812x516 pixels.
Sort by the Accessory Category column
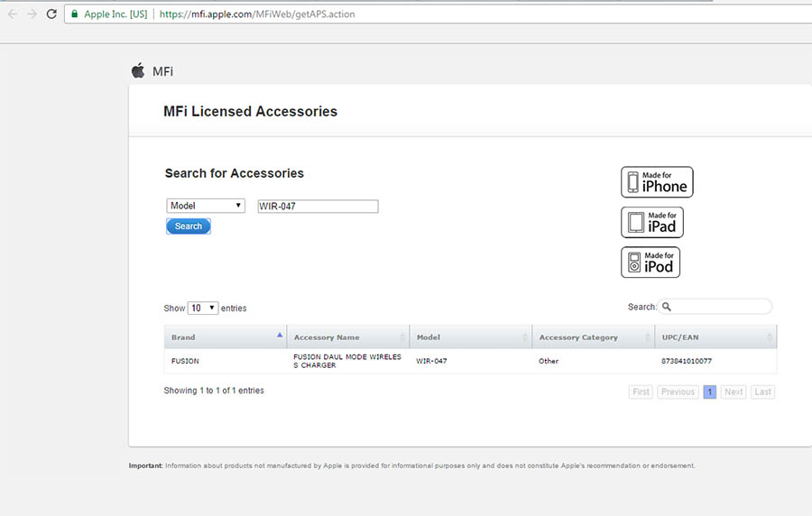(x=594, y=336)
